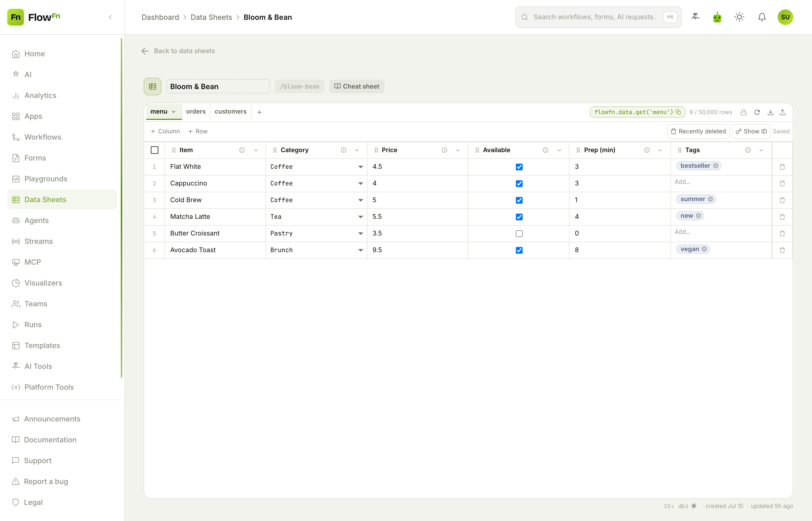Click the Dashboard breadcrumb
Screen dimensions: 812x521
(x=160, y=17)
